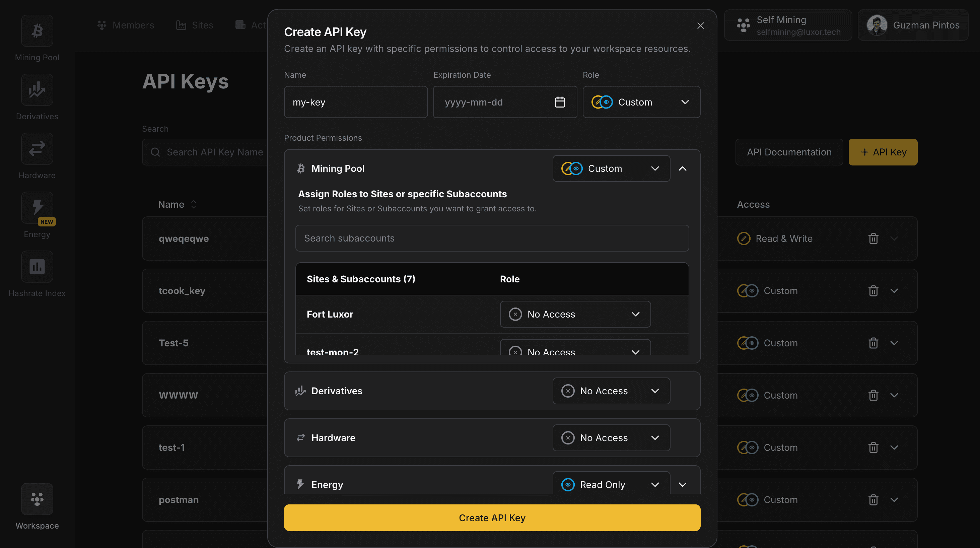
Task: Collapse the Mining Pool permissions section
Action: [682, 168]
